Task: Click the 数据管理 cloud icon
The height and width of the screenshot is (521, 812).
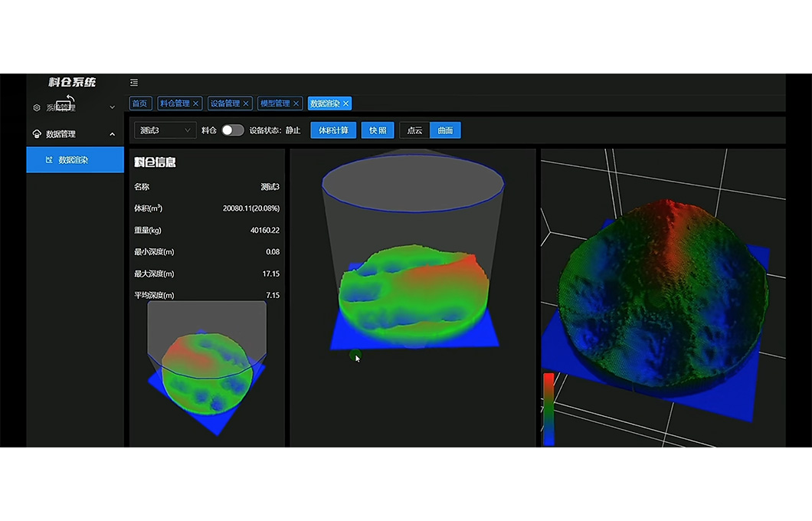Action: 37,134
